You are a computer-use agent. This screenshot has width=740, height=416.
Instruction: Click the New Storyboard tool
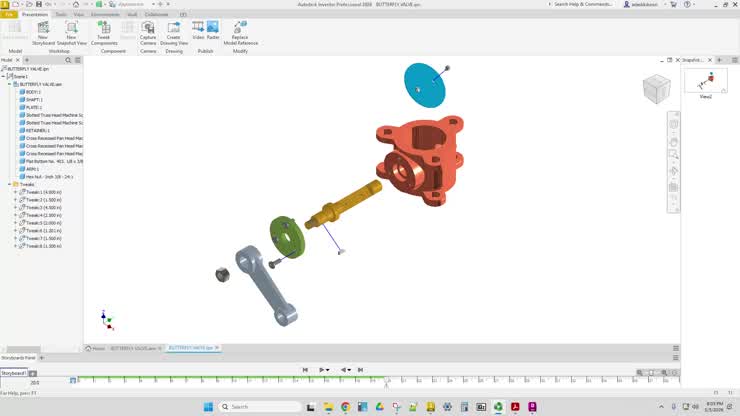point(43,33)
